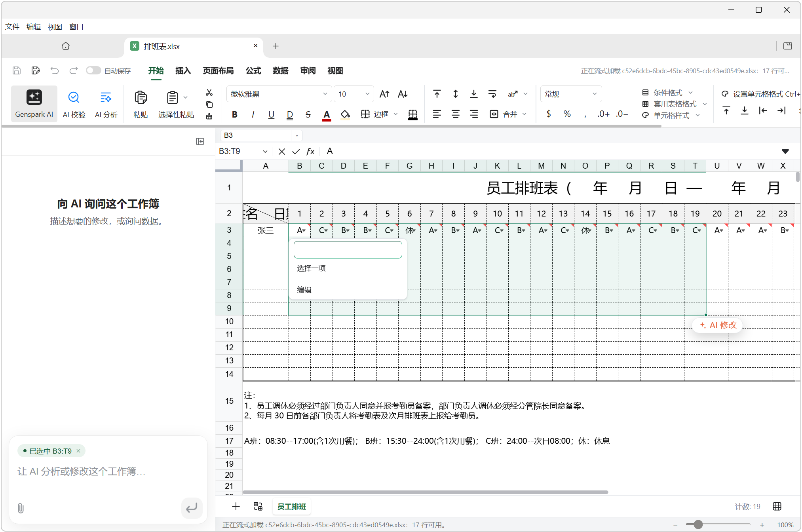Align text to vertical middle
This screenshot has height=532, width=802.
pos(456,94)
